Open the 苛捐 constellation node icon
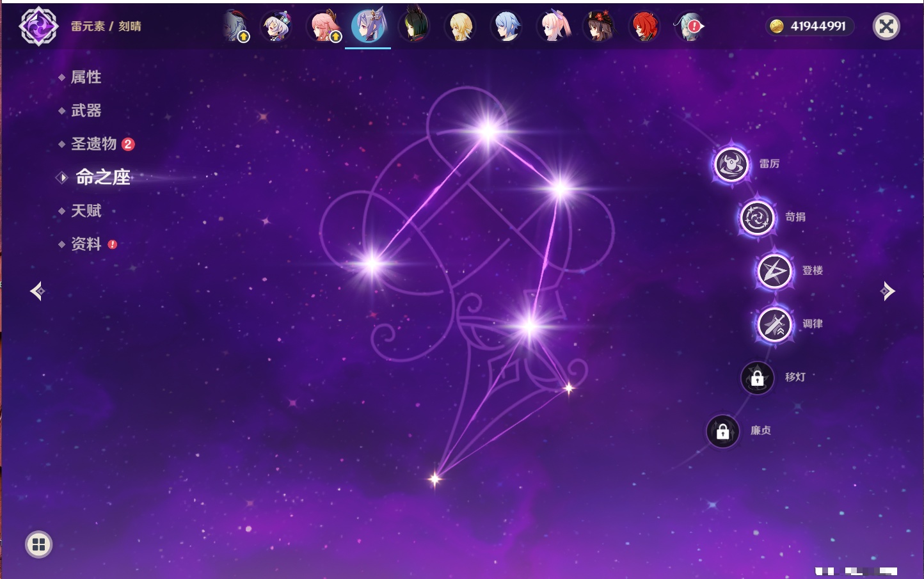 [x=757, y=218]
